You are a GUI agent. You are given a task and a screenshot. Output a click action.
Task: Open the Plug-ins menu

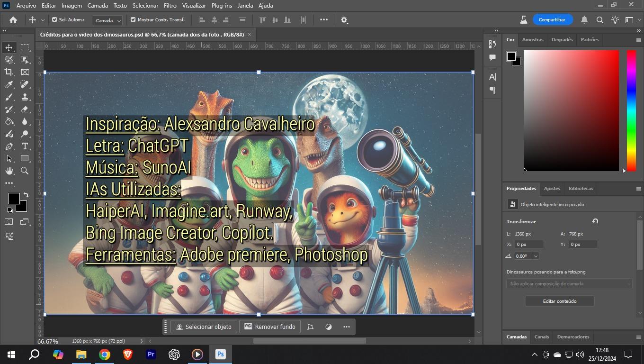(x=222, y=6)
